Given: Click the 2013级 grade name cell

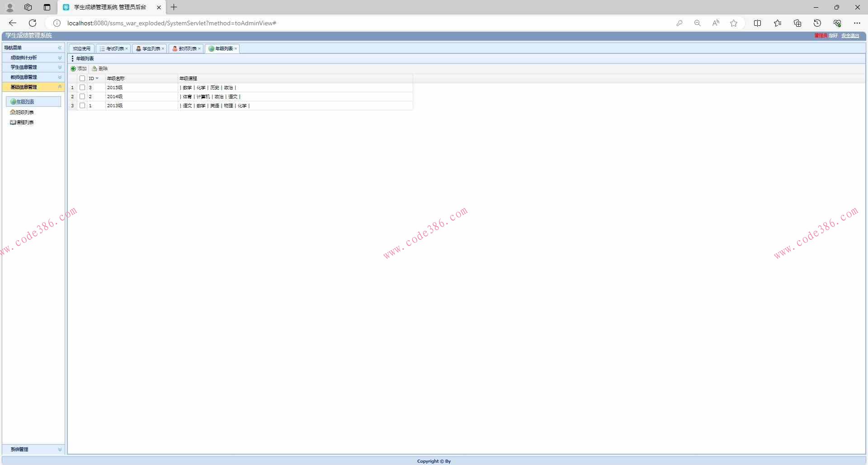Looking at the screenshot, I should (x=142, y=106).
